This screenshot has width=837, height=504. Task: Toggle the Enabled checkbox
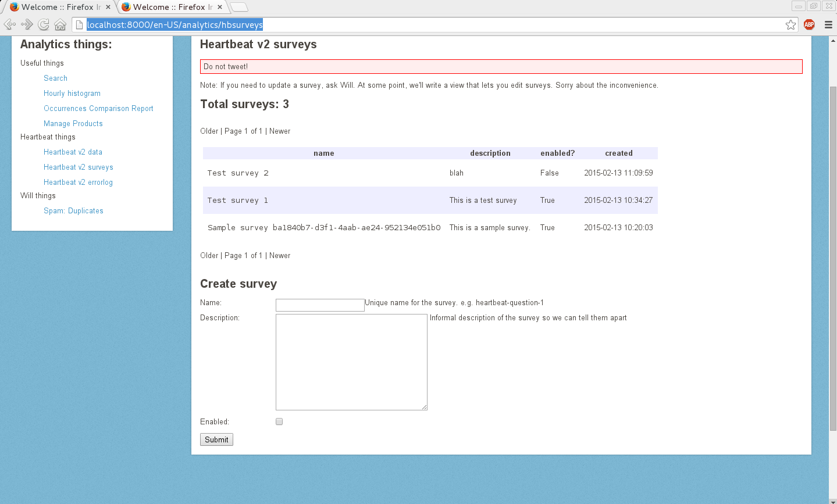(279, 421)
